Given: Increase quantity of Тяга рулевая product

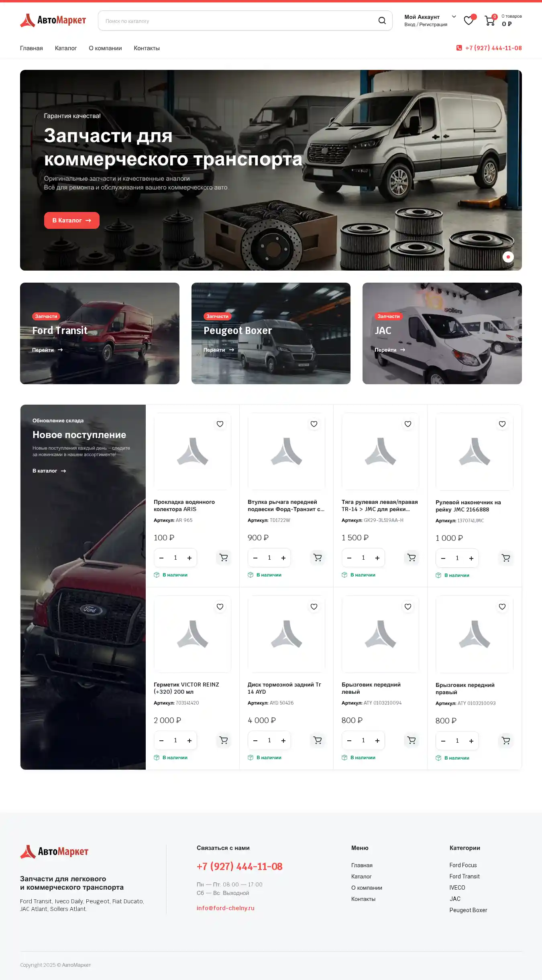Looking at the screenshot, I should [x=377, y=558].
